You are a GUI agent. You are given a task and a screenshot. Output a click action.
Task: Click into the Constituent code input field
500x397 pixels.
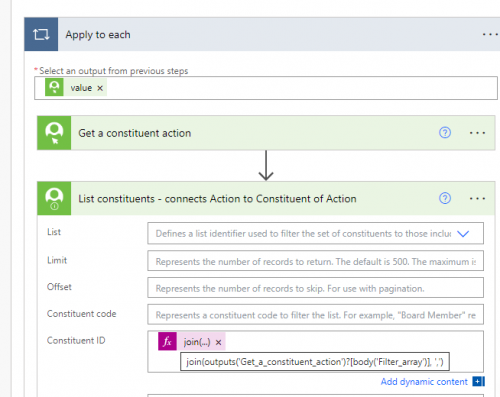point(315,314)
